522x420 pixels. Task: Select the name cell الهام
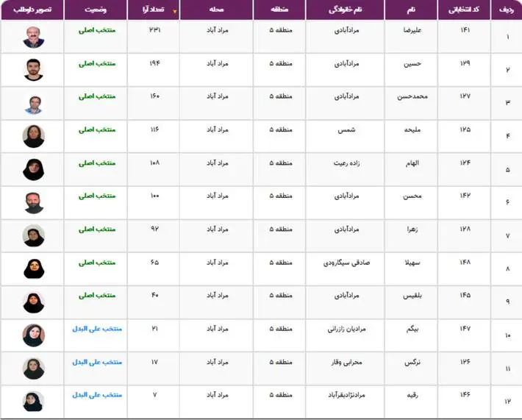point(412,163)
